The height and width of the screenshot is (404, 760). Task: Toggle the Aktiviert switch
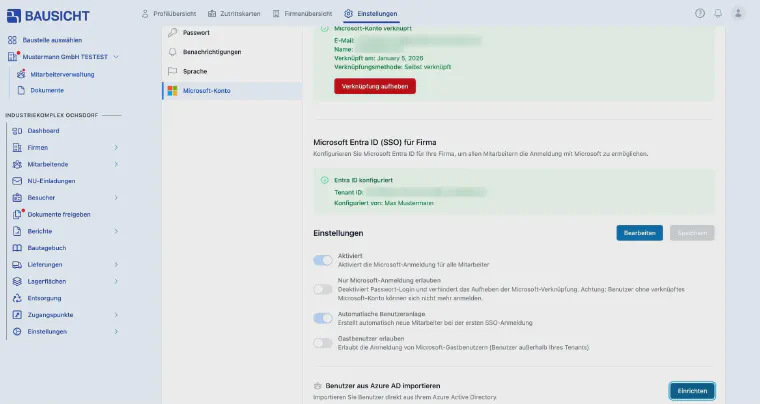(x=323, y=260)
